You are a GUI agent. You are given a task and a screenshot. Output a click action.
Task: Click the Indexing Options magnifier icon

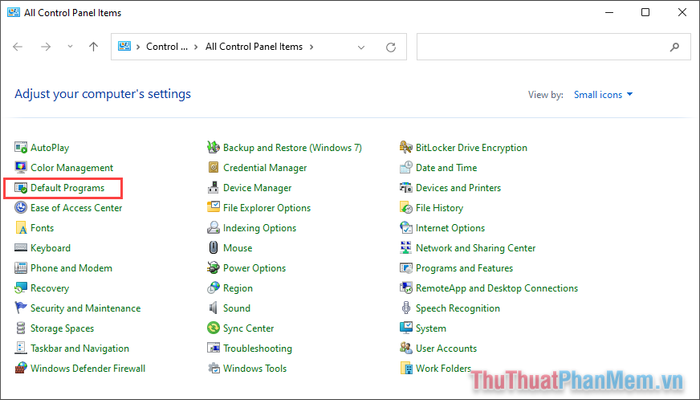(x=213, y=228)
